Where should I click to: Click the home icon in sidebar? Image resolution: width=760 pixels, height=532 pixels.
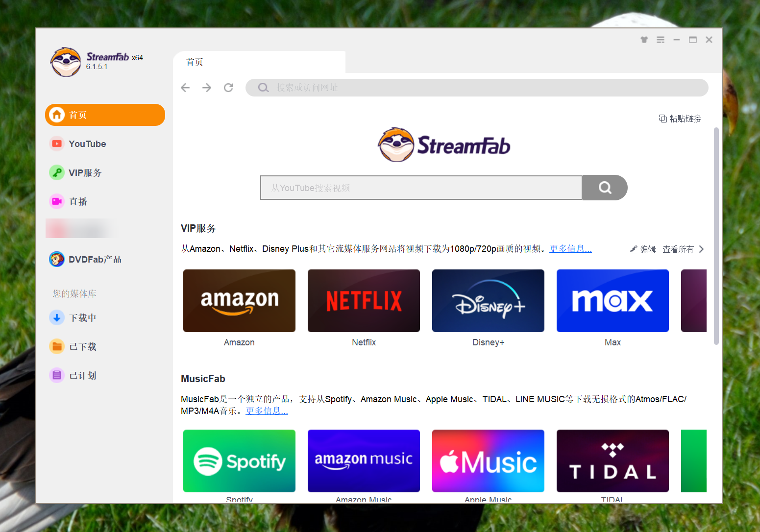click(x=57, y=115)
